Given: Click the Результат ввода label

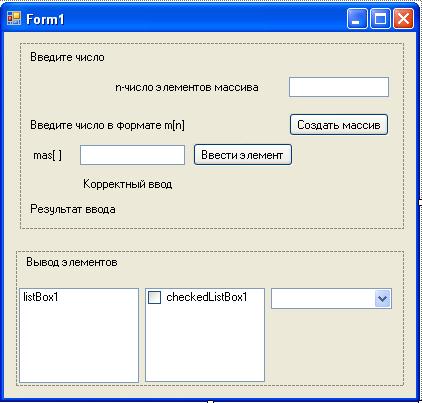Looking at the screenshot, I should (x=73, y=209).
